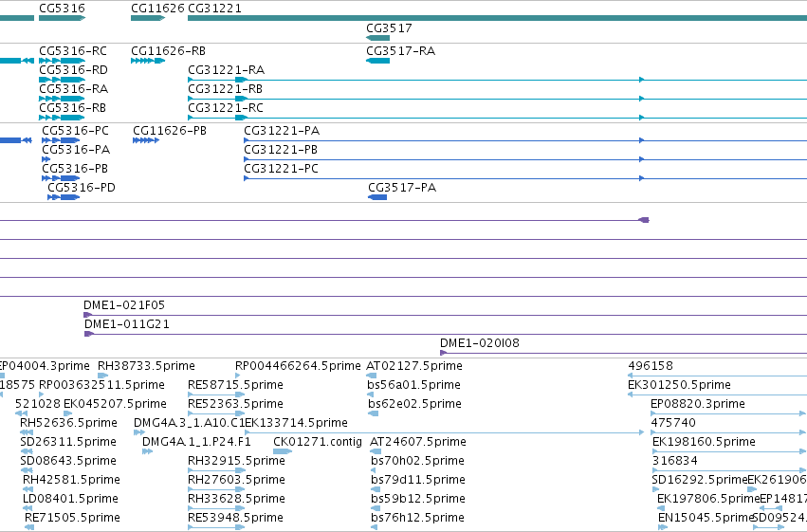The height and width of the screenshot is (532, 807).
Task: Select protein CG5316-PD
Action: pos(82,188)
